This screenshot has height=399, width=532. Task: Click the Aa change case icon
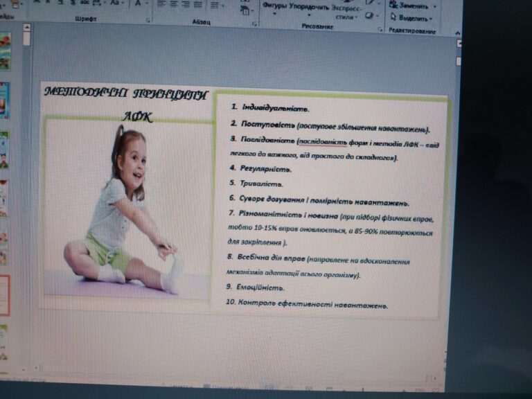coord(115,3)
